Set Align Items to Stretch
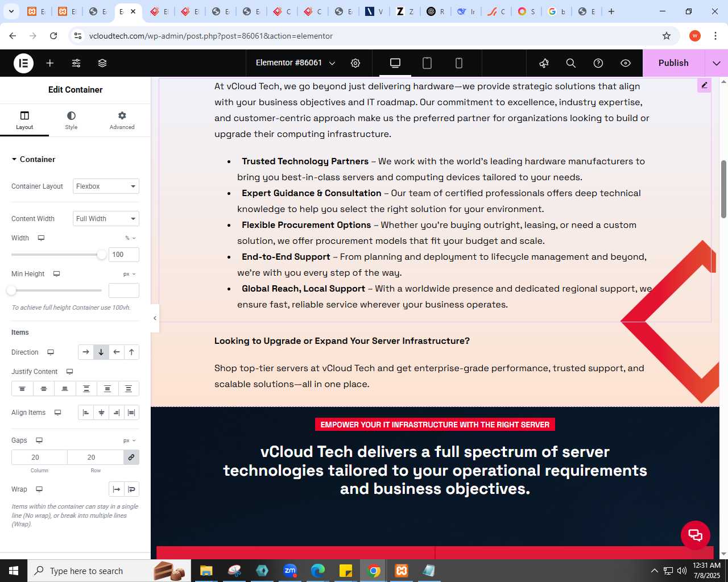Image resolution: width=728 pixels, height=582 pixels. (131, 413)
